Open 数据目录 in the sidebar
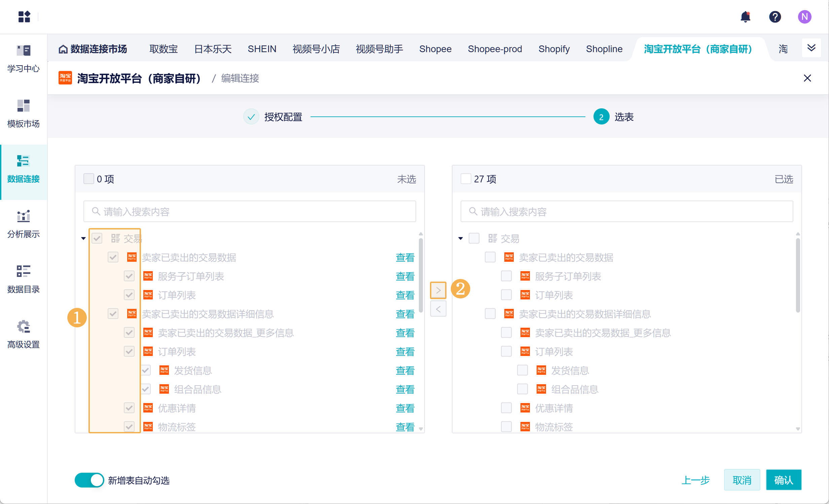Viewport: 829px width, 504px height. (x=24, y=280)
